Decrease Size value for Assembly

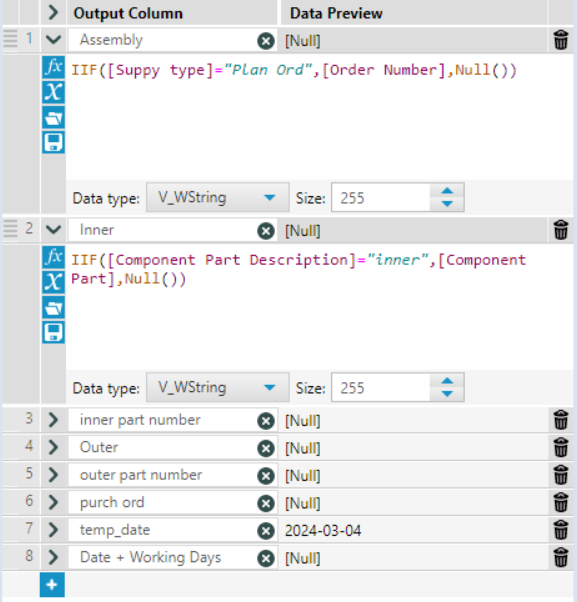447,204
